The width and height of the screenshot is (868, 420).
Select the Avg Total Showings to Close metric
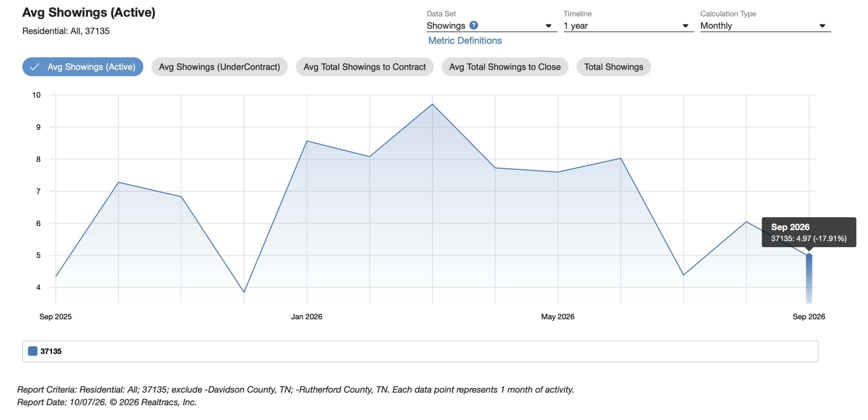(x=505, y=67)
